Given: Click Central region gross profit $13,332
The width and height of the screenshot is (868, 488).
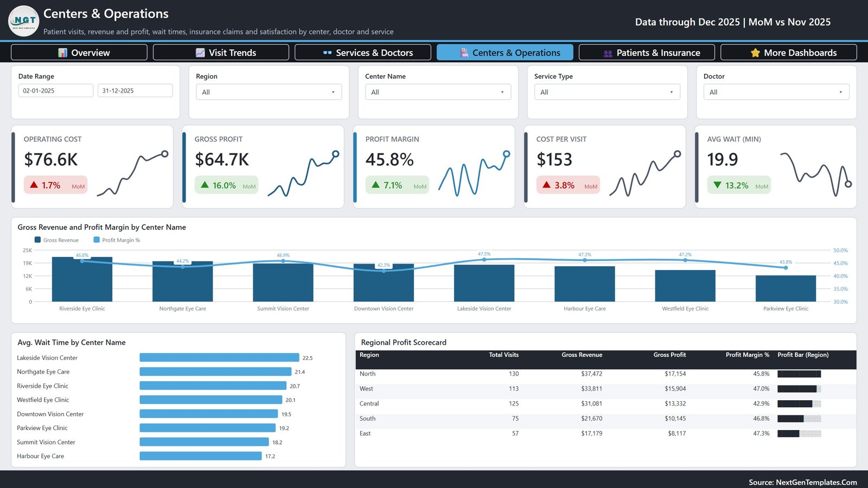Looking at the screenshot, I should pos(675,403).
